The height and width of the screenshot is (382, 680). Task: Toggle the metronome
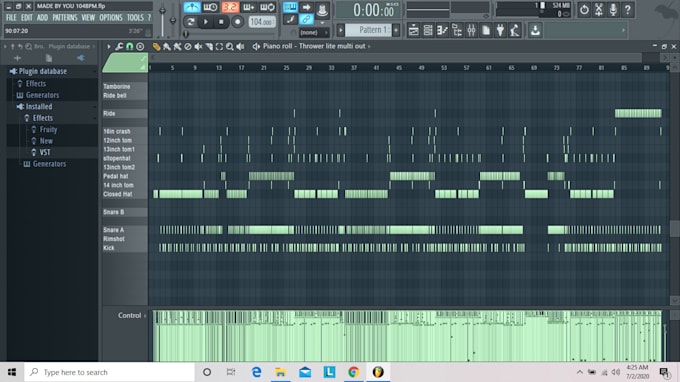(x=192, y=7)
